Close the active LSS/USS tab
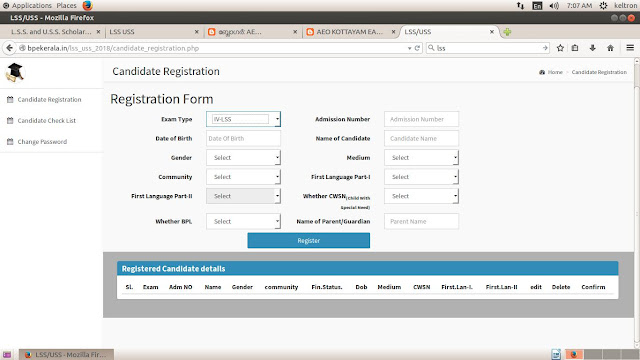 pyautogui.click(x=492, y=32)
